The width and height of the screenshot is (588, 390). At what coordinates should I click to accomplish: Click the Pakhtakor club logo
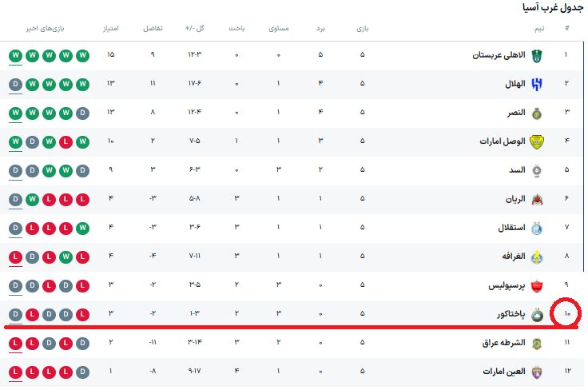[x=536, y=314]
